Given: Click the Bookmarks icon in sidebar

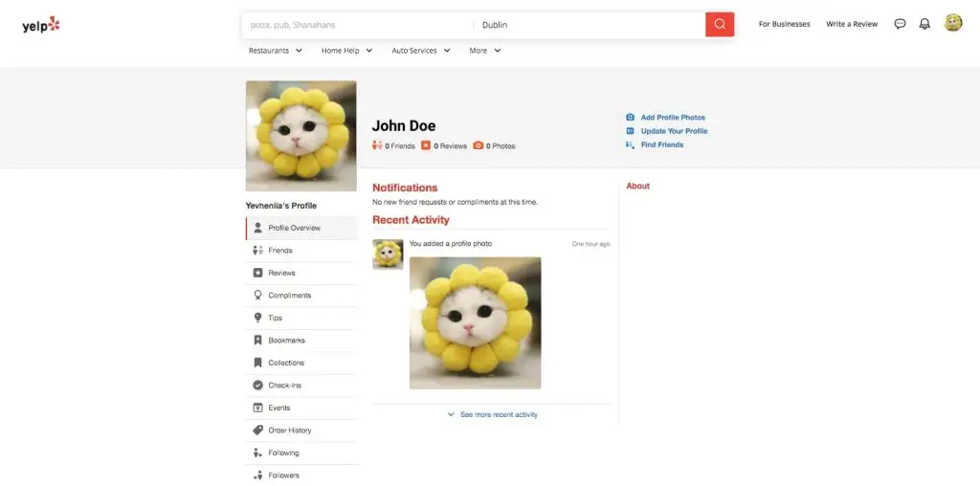Looking at the screenshot, I should 257,340.
